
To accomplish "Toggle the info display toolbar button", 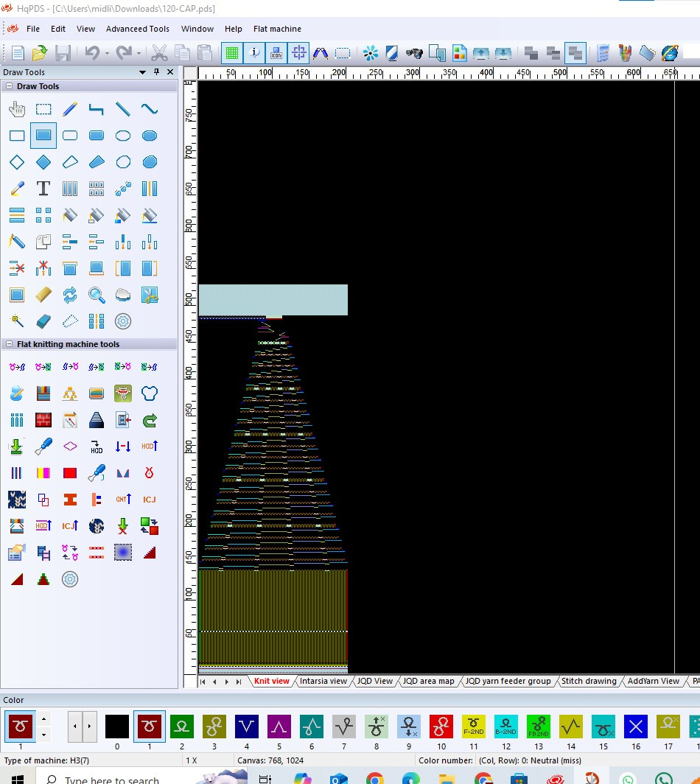I will point(254,53).
